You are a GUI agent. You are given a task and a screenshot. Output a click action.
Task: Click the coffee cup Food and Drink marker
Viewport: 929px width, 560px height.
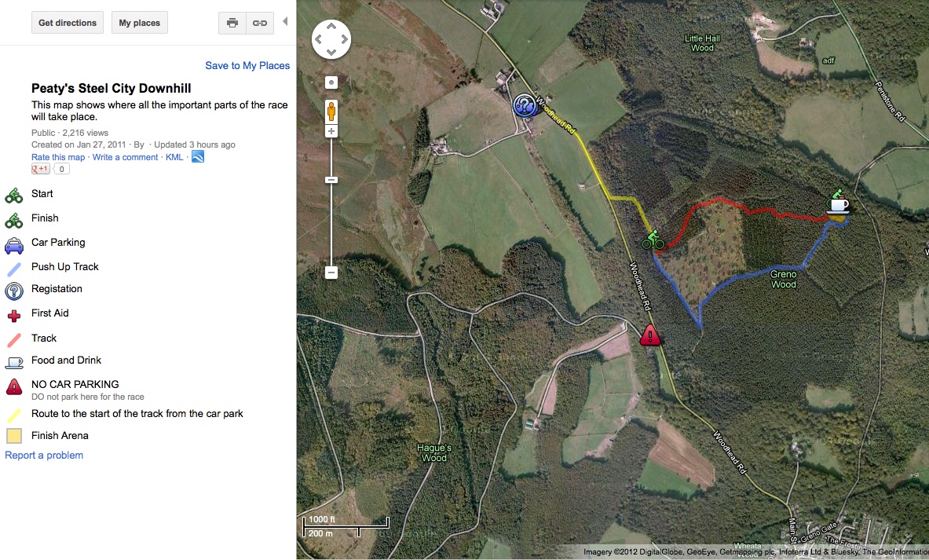click(838, 203)
